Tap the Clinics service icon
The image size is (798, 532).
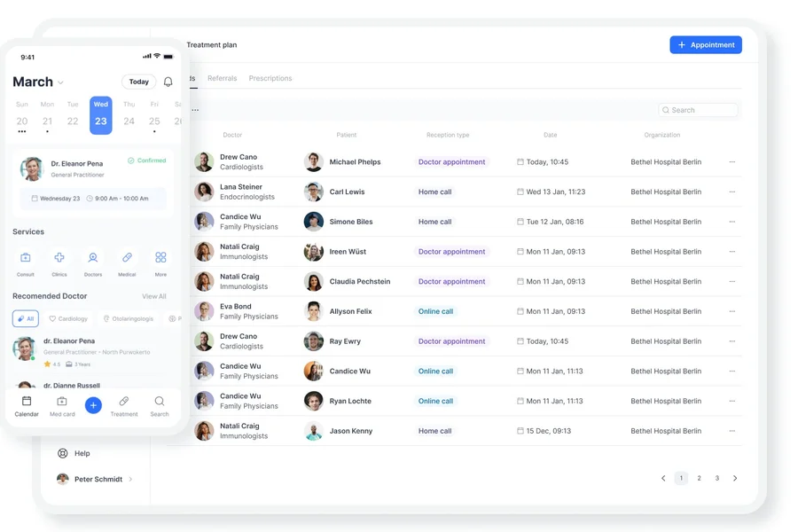tap(59, 258)
